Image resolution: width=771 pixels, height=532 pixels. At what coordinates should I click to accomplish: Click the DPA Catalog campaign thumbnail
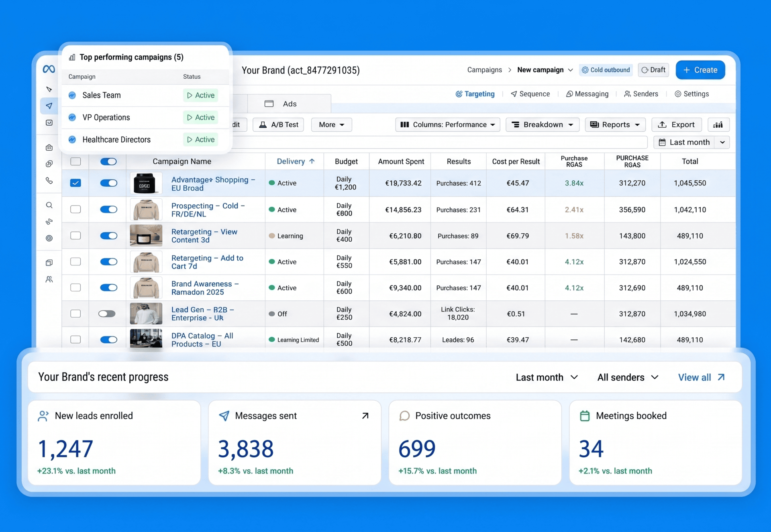(x=146, y=338)
